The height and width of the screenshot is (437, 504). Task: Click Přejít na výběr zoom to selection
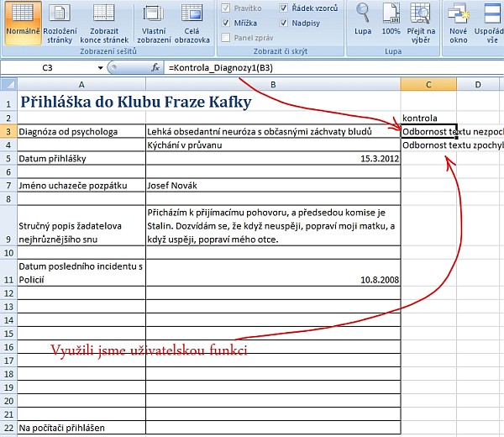coord(421,24)
